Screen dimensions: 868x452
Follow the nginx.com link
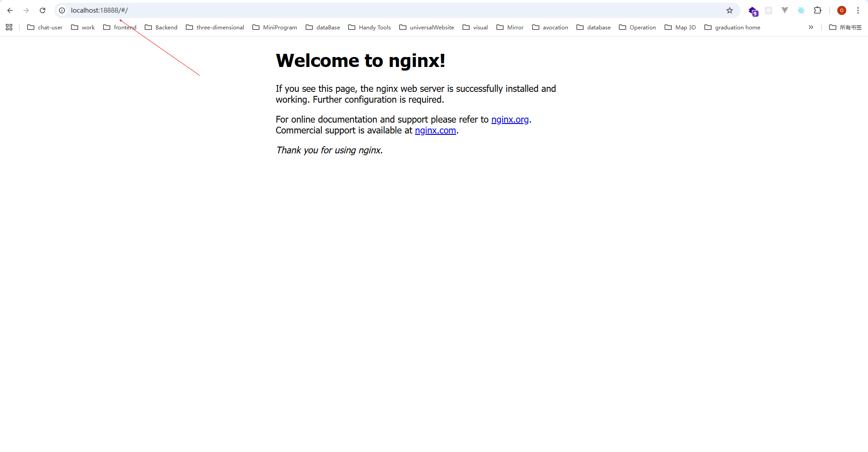(x=435, y=130)
